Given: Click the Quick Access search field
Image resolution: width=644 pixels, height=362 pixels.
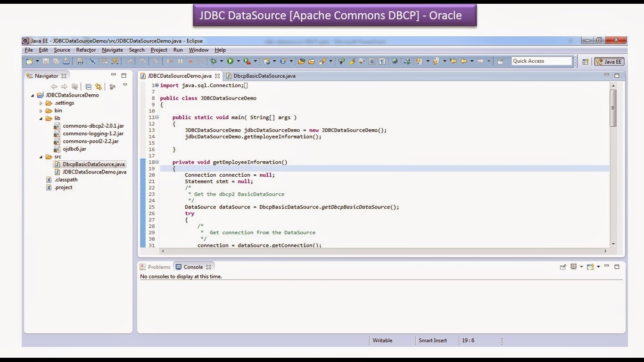Looking at the screenshot, I should click(541, 61).
